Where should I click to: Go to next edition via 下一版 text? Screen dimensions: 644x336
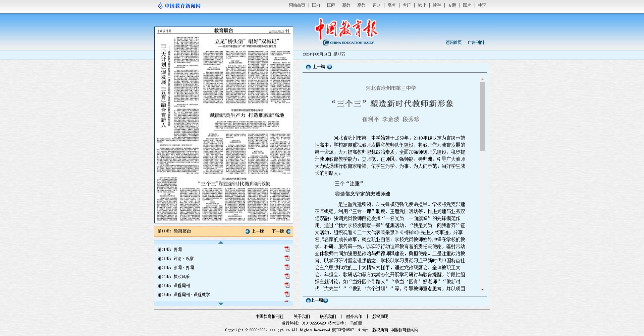pos(278,231)
